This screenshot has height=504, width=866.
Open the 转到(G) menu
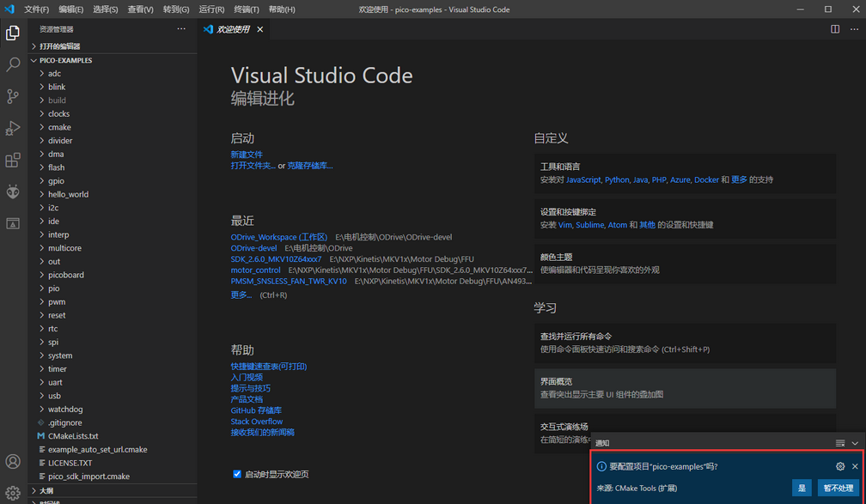coord(176,9)
